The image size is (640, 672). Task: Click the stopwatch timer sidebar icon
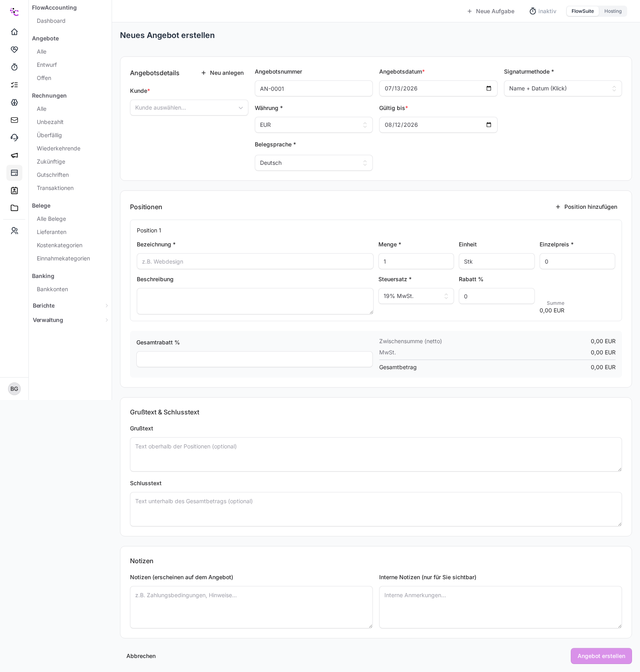click(x=14, y=67)
